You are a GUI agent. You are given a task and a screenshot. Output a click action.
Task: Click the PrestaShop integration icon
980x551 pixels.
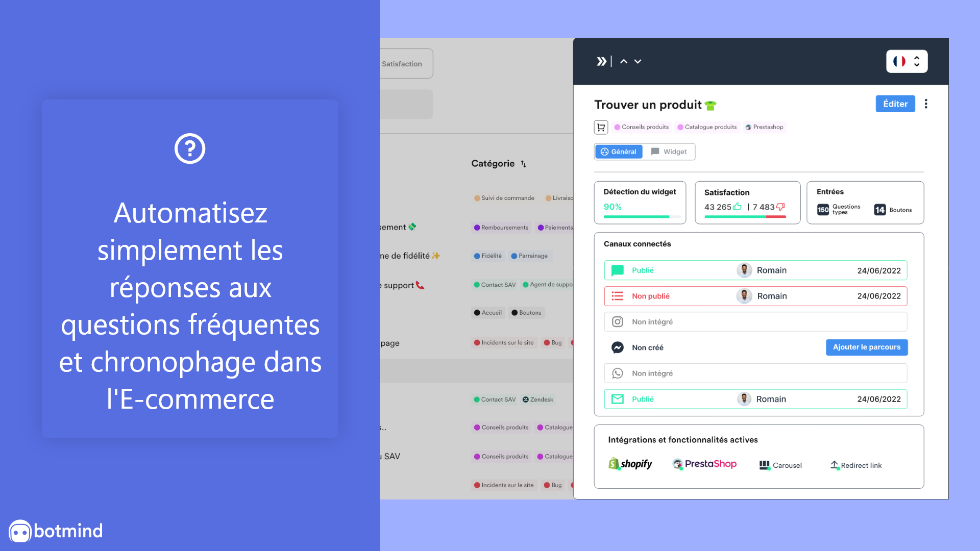tap(705, 465)
